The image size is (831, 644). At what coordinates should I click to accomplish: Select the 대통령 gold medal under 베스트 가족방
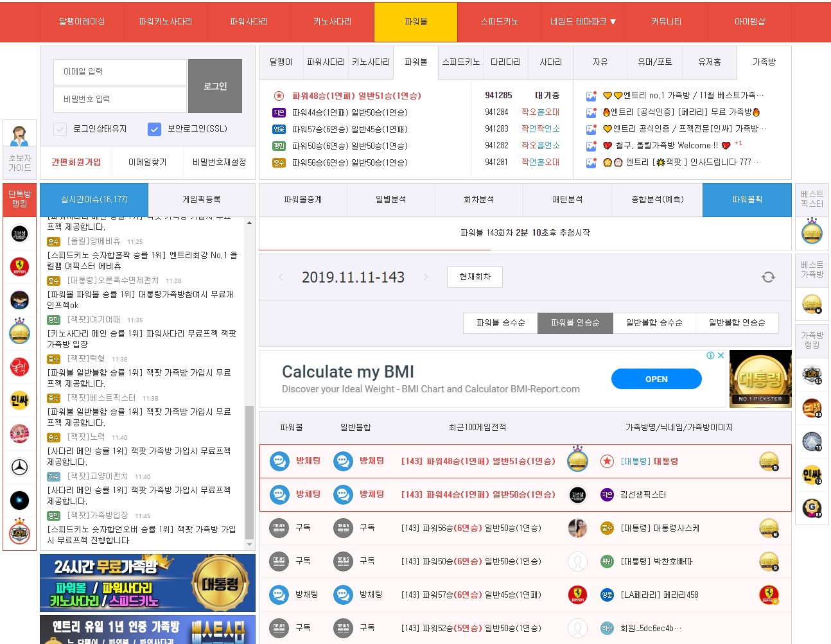click(x=812, y=304)
